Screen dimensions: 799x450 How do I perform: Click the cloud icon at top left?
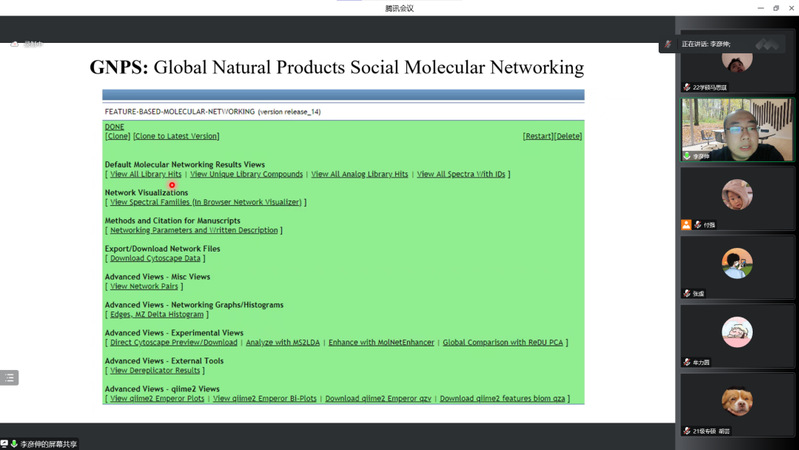(15, 44)
